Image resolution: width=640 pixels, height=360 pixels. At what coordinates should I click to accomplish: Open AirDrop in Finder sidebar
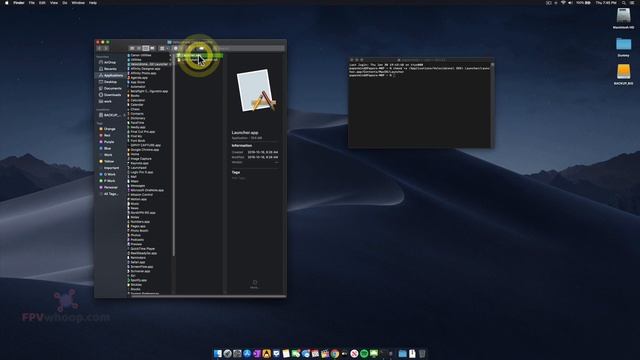coord(109,62)
